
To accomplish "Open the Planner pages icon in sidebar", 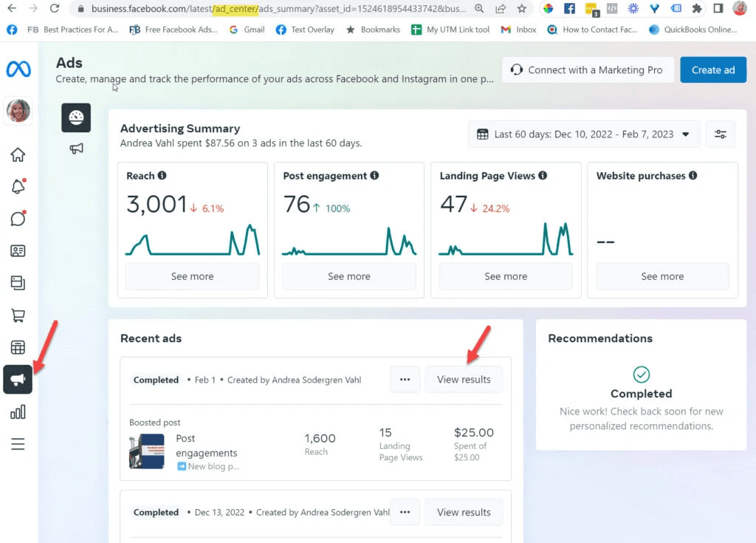I will (x=18, y=283).
